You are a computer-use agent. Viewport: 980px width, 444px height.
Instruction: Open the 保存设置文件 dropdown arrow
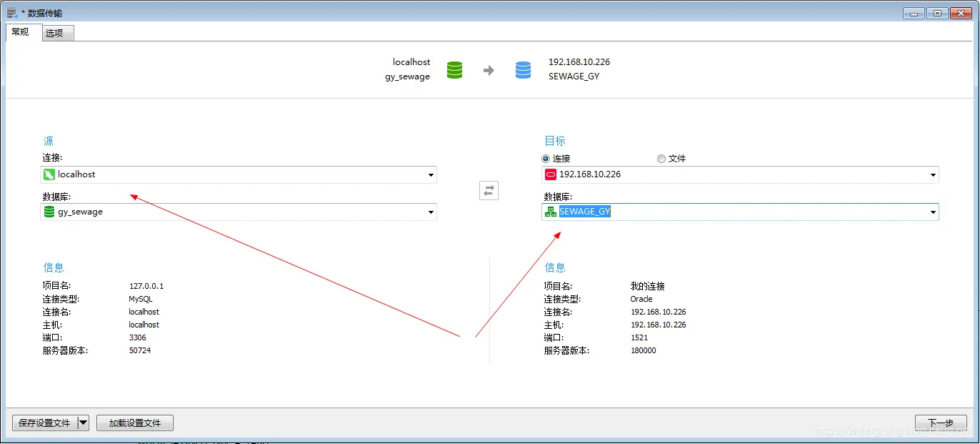pos(84,423)
